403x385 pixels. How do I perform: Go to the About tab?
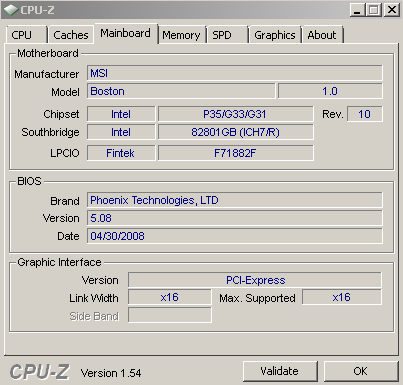(322, 35)
